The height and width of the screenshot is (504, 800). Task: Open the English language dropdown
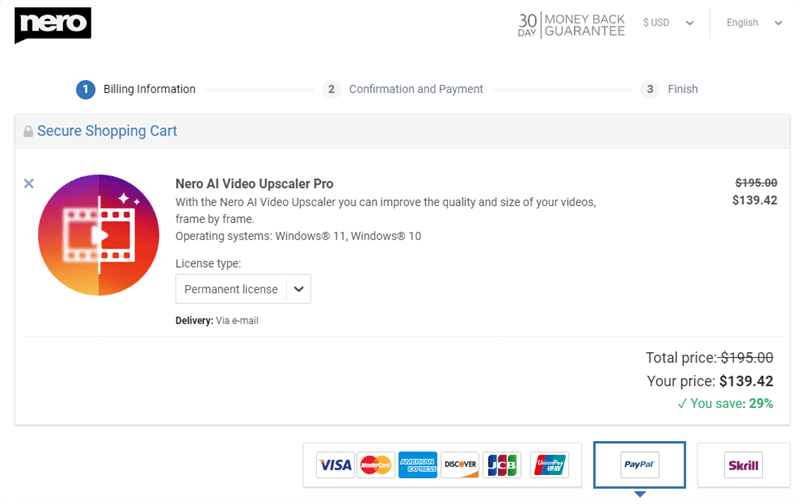pos(754,22)
